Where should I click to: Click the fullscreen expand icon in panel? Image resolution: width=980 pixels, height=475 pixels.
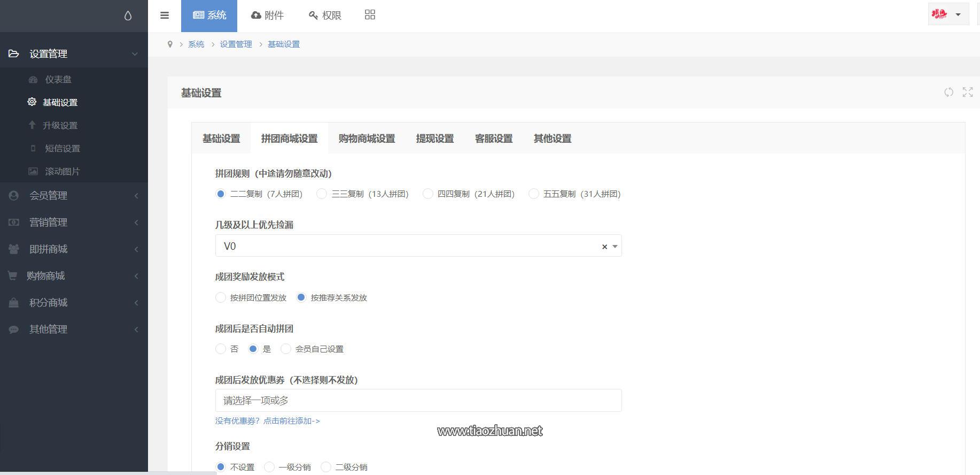click(967, 93)
